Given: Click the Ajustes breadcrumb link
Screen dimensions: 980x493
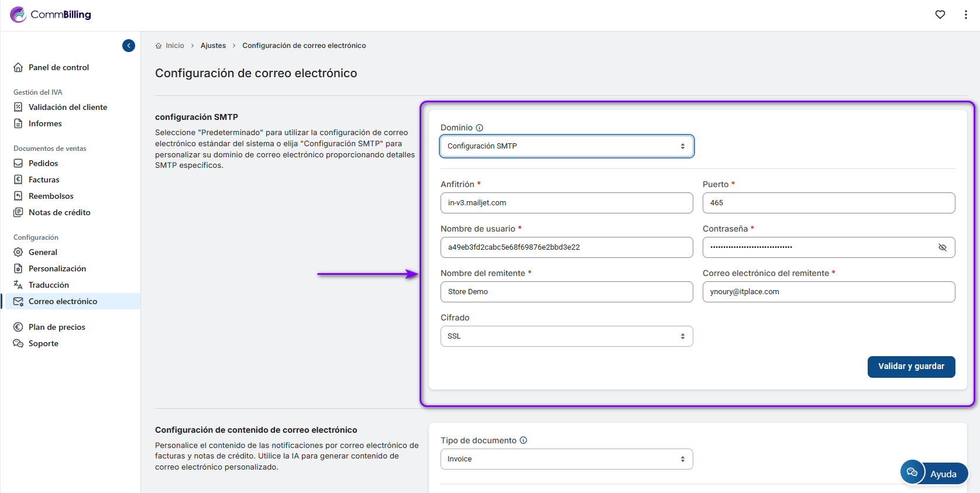Looking at the screenshot, I should [x=213, y=46].
